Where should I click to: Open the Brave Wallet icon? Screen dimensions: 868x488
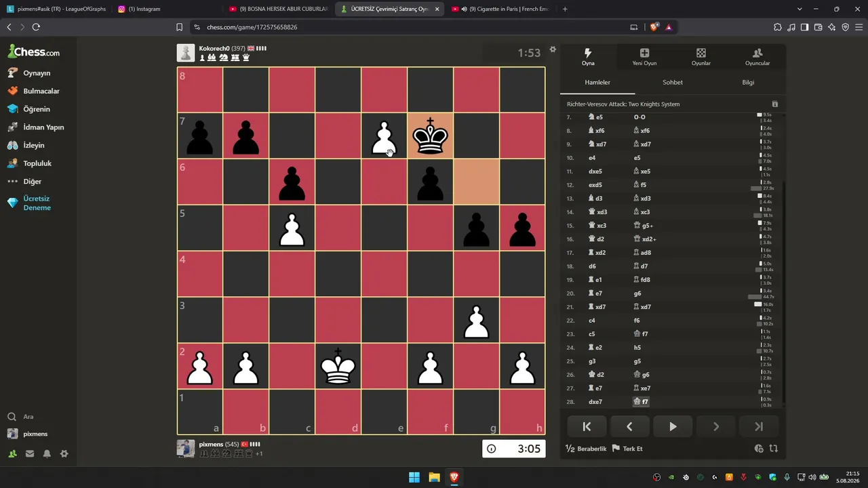(818, 27)
